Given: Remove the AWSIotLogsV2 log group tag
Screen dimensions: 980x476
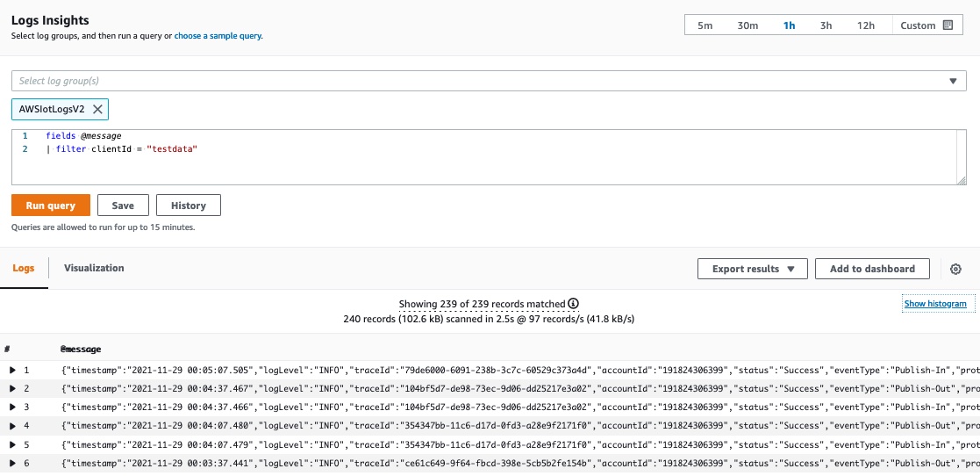Looking at the screenshot, I should [97, 109].
